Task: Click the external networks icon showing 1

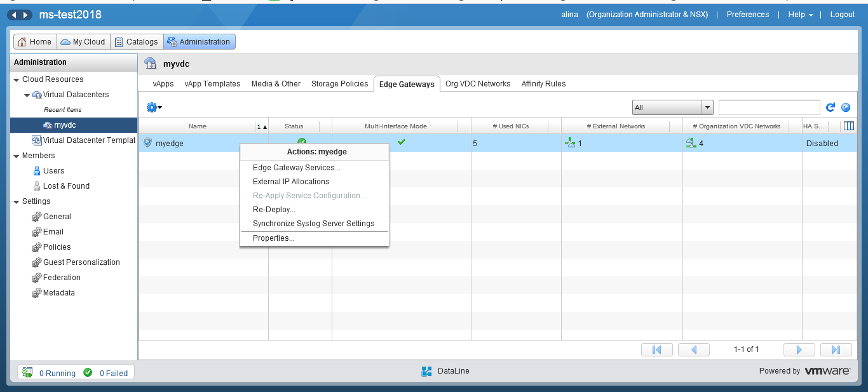Action: 570,143
